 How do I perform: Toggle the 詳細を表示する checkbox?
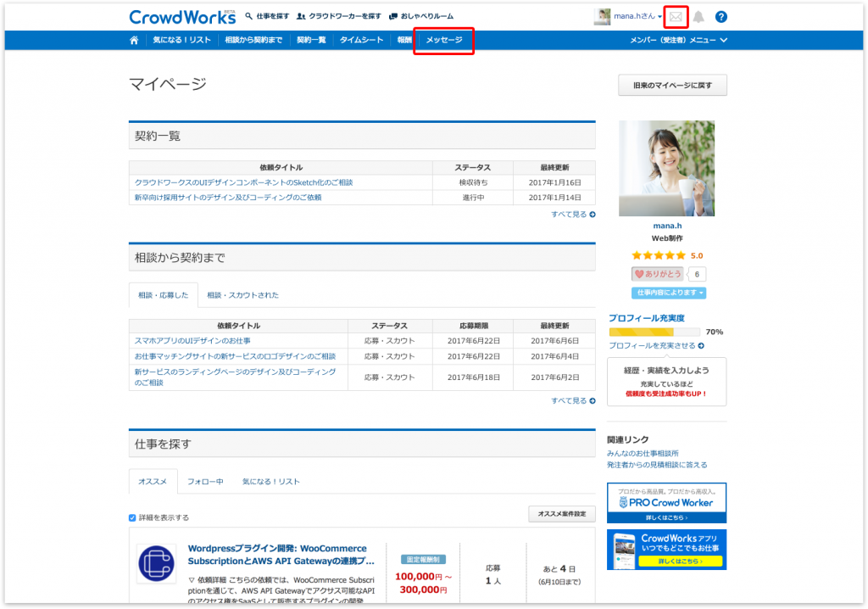[x=132, y=517]
